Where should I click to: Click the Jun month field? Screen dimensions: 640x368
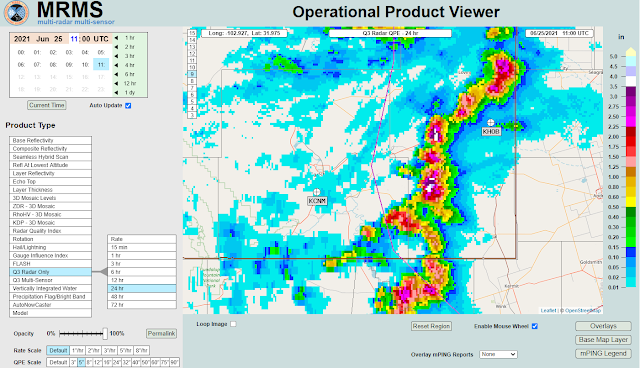(x=43, y=39)
